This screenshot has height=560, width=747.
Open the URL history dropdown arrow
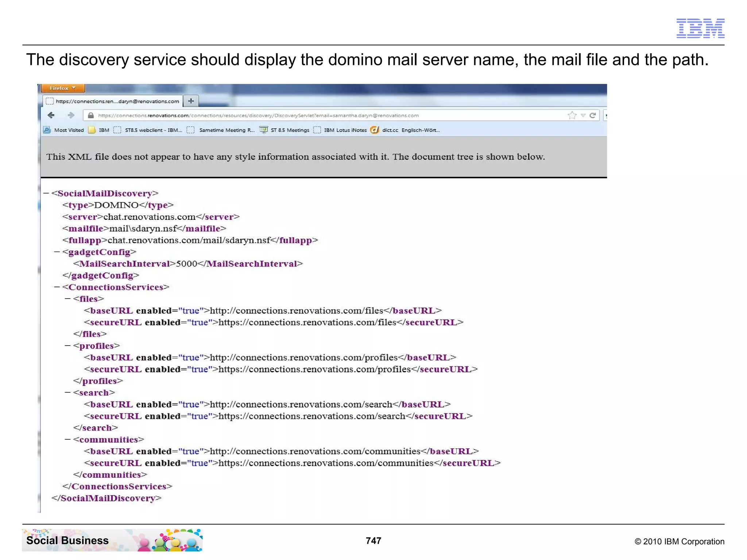click(x=583, y=115)
